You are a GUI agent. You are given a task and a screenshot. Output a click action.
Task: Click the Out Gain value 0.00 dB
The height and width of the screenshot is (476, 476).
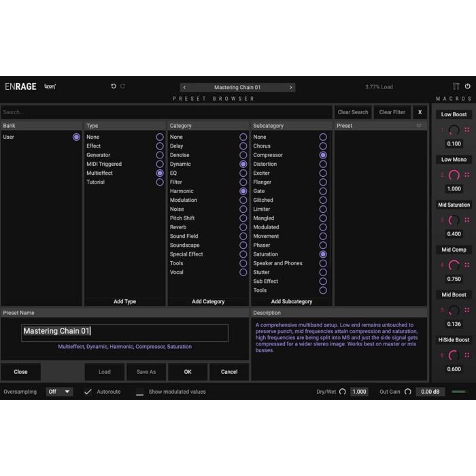[x=430, y=392]
